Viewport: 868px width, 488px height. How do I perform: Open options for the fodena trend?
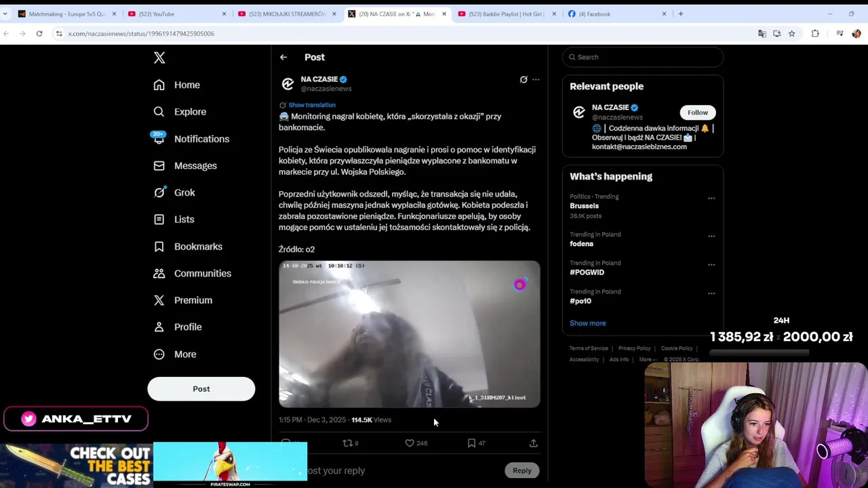(711, 236)
